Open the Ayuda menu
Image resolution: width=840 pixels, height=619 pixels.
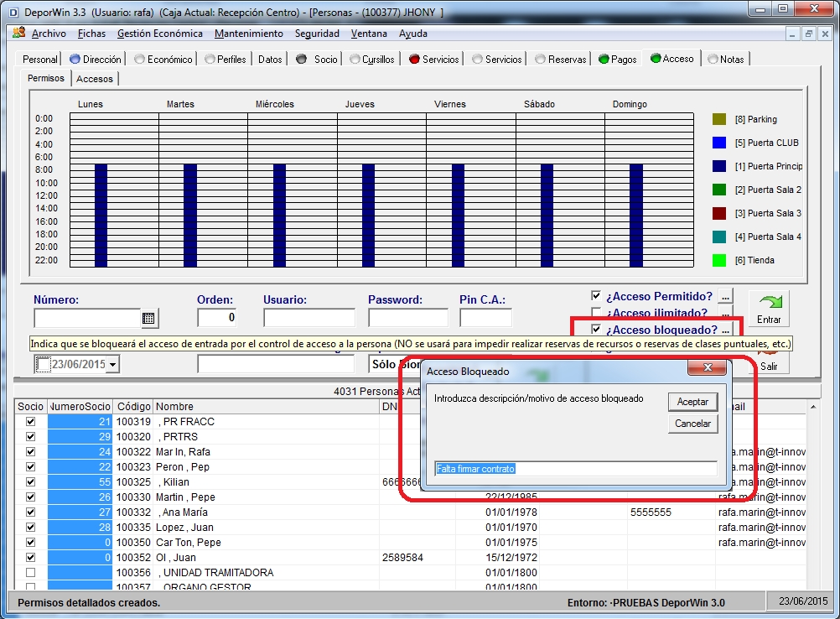tap(413, 34)
